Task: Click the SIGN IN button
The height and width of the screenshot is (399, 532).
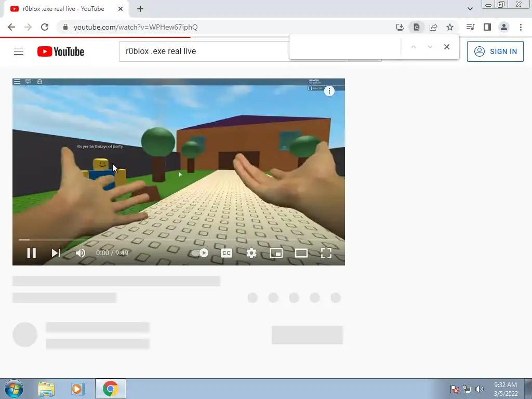Action: click(495, 51)
